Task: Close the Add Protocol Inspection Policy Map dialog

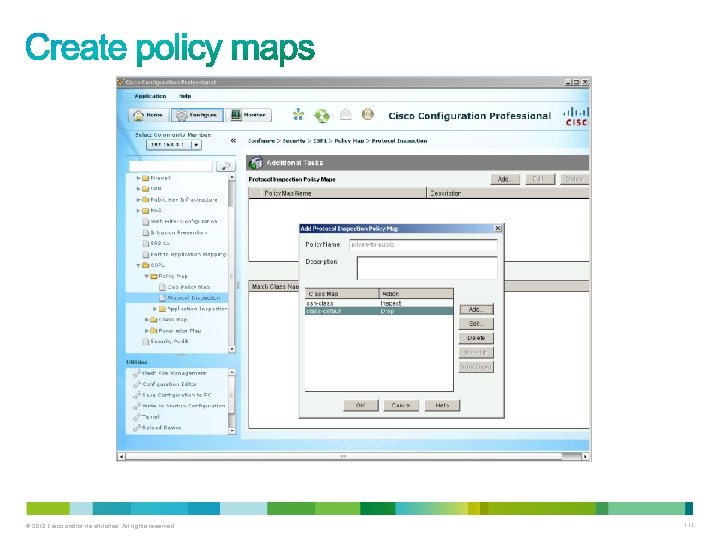Action: (x=498, y=228)
